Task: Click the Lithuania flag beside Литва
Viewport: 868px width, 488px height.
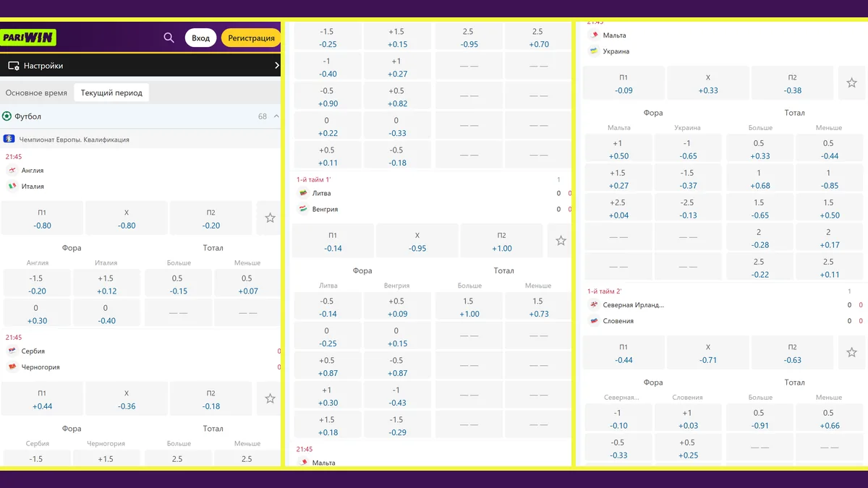Action: [x=304, y=193]
